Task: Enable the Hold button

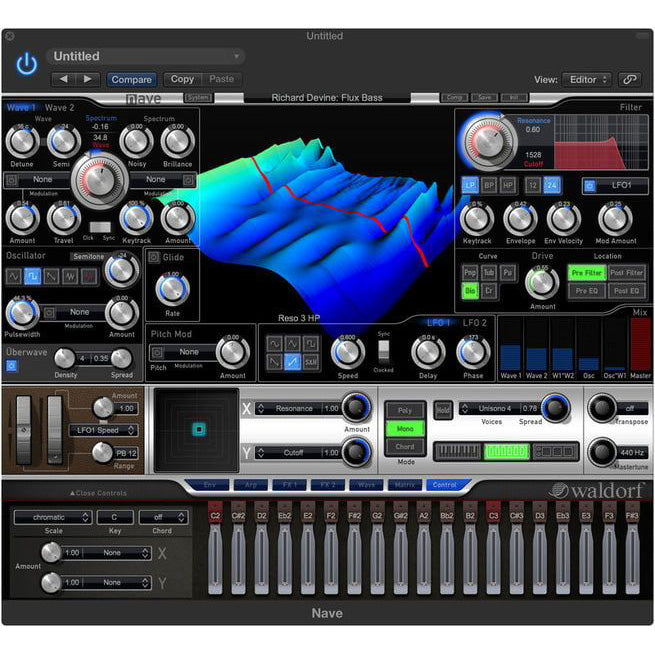Action: coord(443,409)
